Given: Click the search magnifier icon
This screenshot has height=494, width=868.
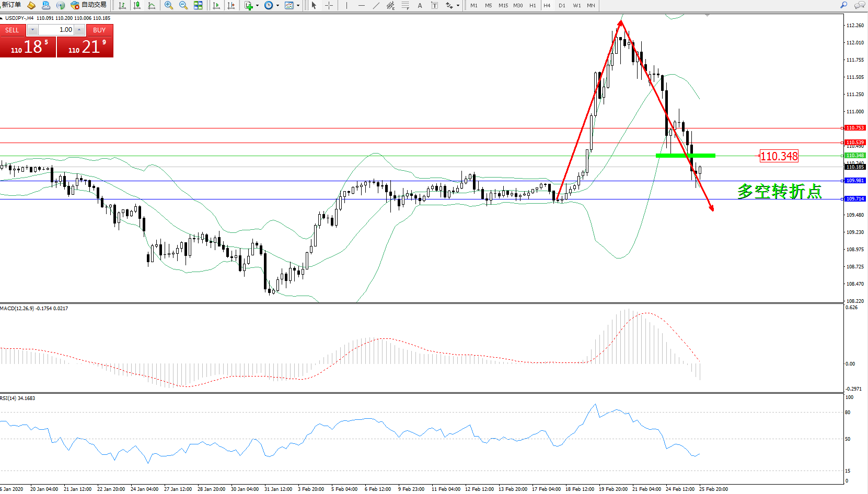Looking at the screenshot, I should click(843, 5).
